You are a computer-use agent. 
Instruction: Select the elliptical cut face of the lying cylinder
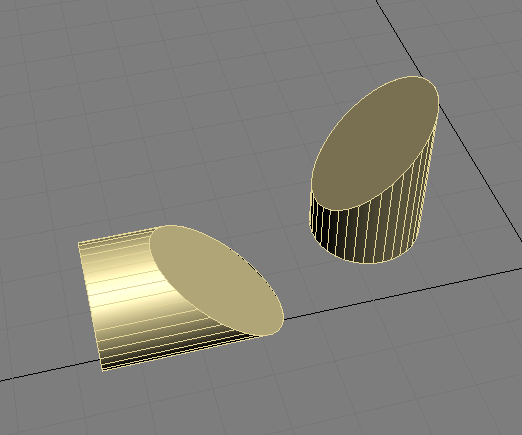(217, 281)
